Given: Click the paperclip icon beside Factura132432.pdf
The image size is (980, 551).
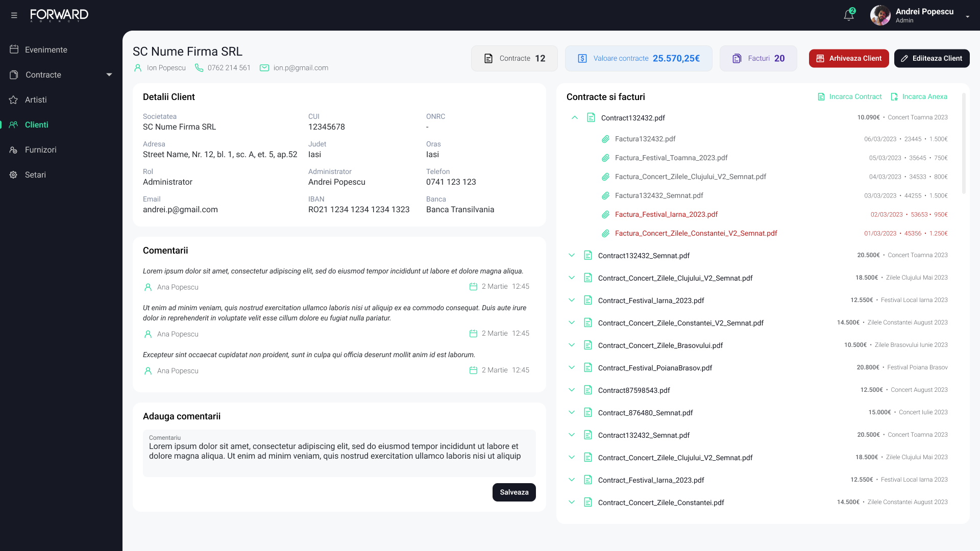Looking at the screenshot, I should coord(606,138).
